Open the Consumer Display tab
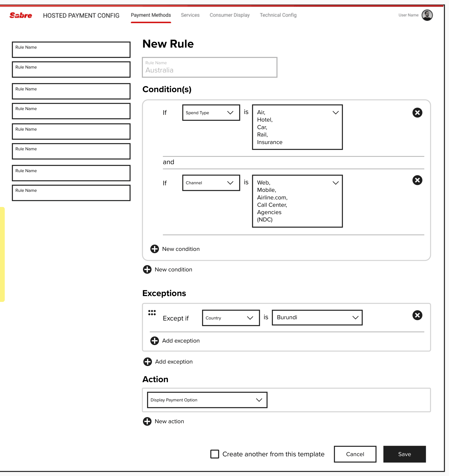 point(229,15)
